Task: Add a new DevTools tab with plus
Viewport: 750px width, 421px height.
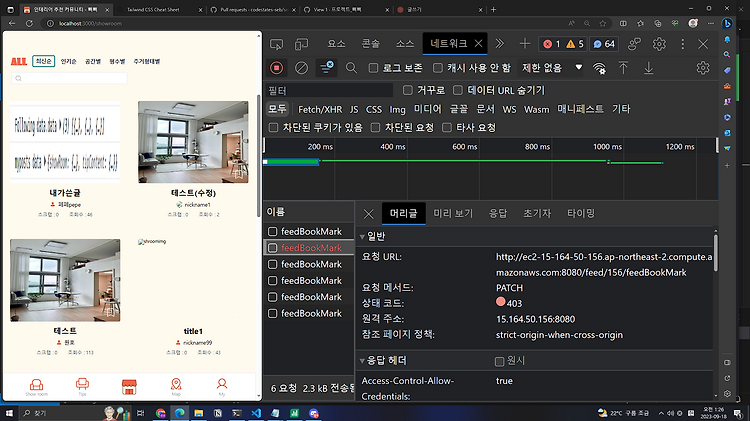Action: pos(525,44)
